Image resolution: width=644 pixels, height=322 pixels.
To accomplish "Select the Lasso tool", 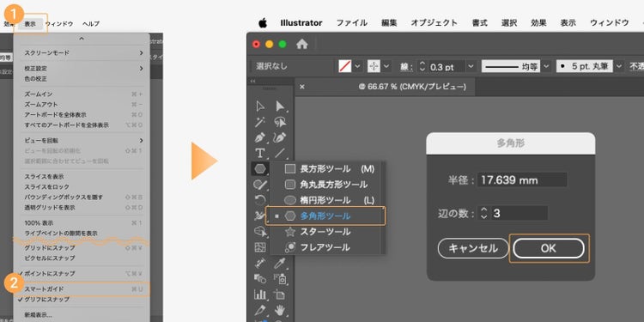I will point(280,122).
